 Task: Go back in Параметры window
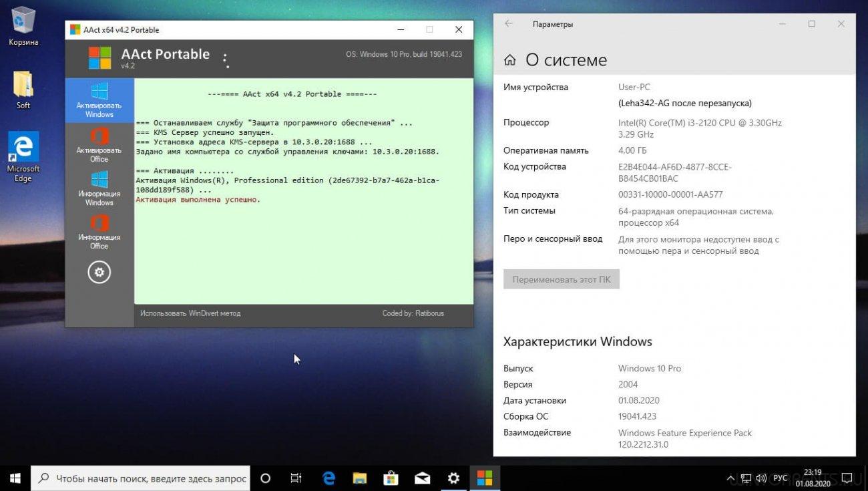pos(509,23)
